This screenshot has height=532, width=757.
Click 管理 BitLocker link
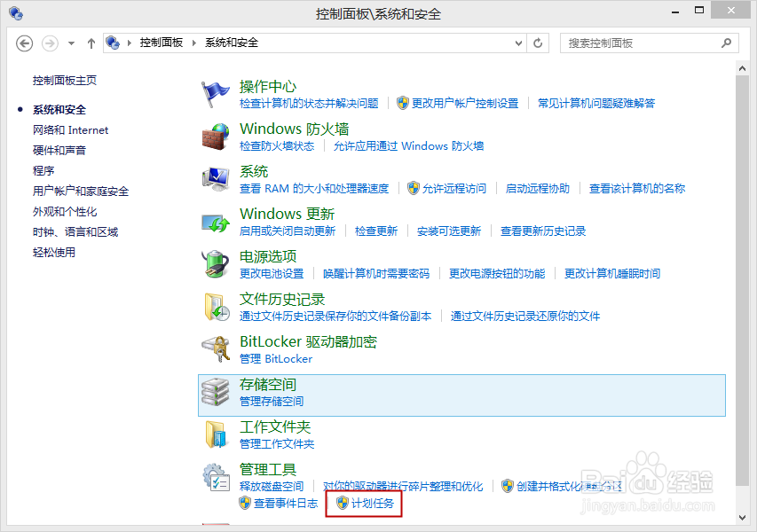(276, 359)
